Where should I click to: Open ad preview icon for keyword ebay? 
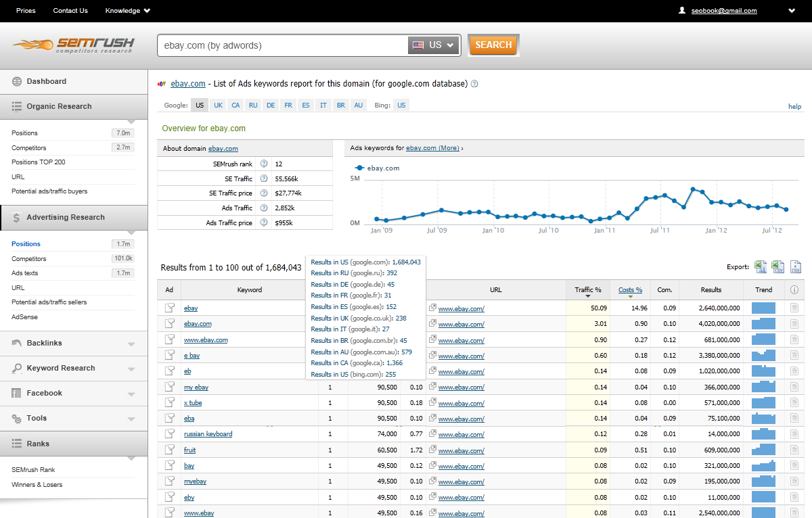tap(169, 308)
